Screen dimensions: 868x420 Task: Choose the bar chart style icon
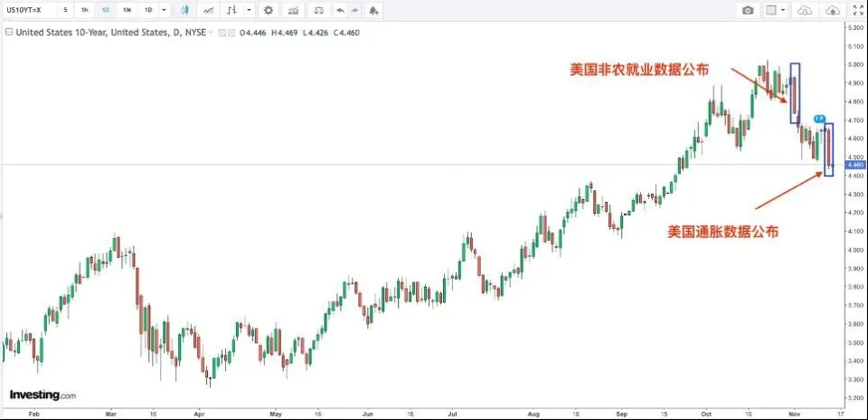click(231, 10)
